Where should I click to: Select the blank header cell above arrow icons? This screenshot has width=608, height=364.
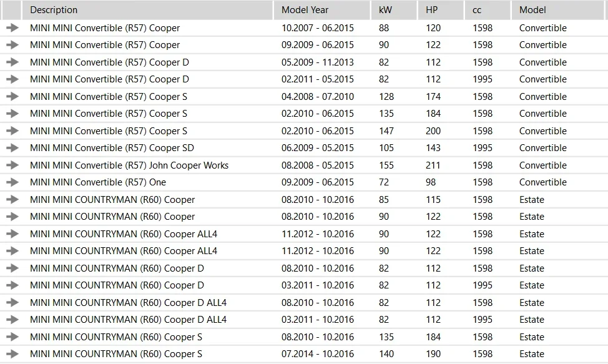pos(11,10)
